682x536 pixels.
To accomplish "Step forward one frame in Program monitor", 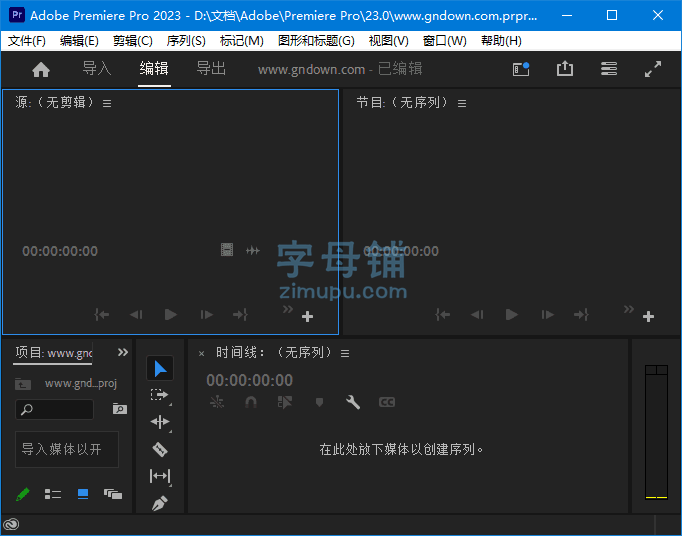I will [x=548, y=314].
